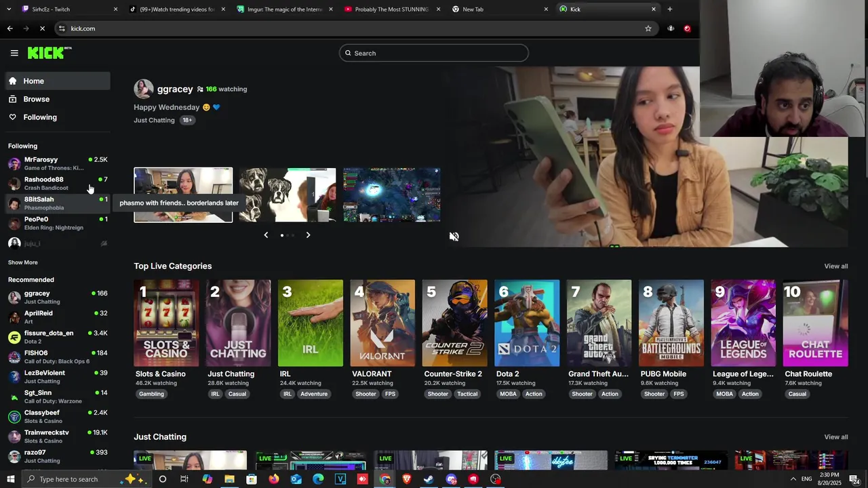
Task: Open Dota 2 category card
Action: (x=527, y=323)
